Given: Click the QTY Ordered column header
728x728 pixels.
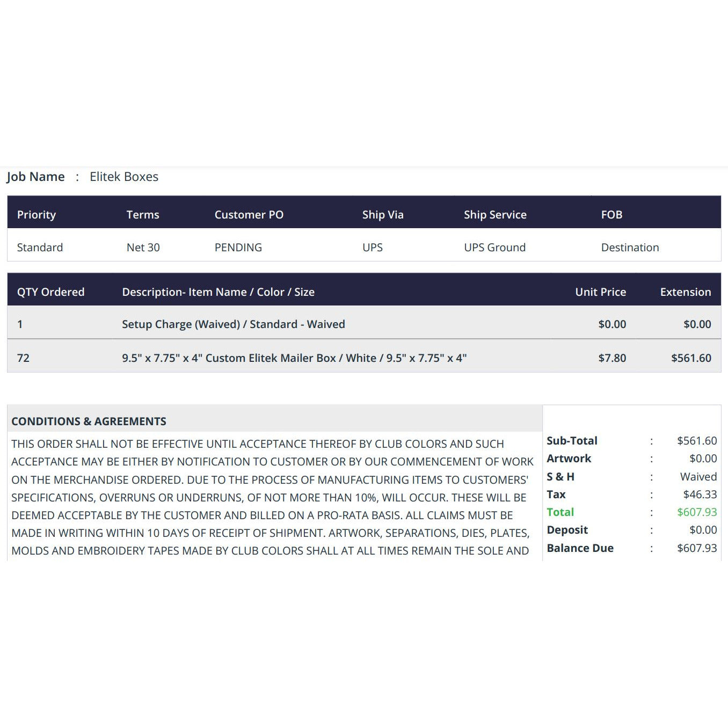Looking at the screenshot, I should pos(51,292).
